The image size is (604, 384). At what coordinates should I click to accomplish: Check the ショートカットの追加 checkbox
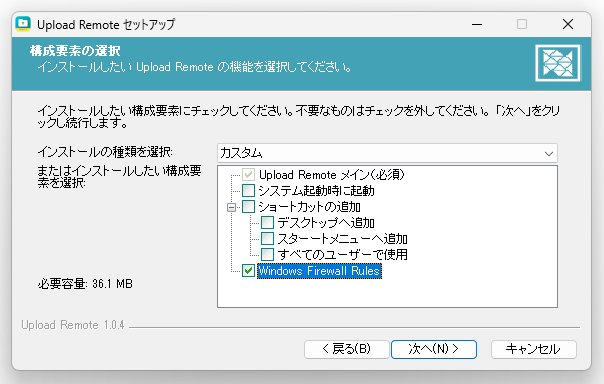pos(248,207)
